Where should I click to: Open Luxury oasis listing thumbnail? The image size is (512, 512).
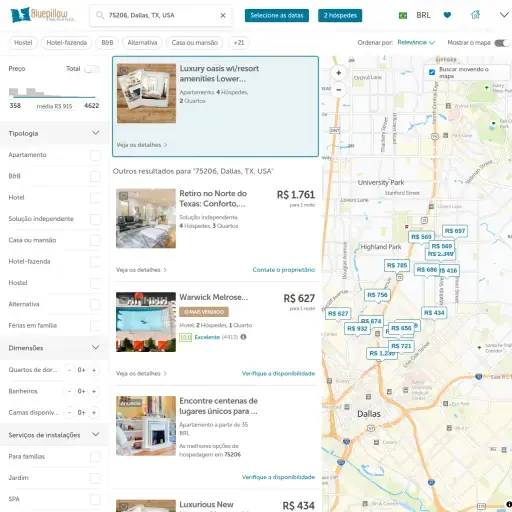[x=146, y=93]
